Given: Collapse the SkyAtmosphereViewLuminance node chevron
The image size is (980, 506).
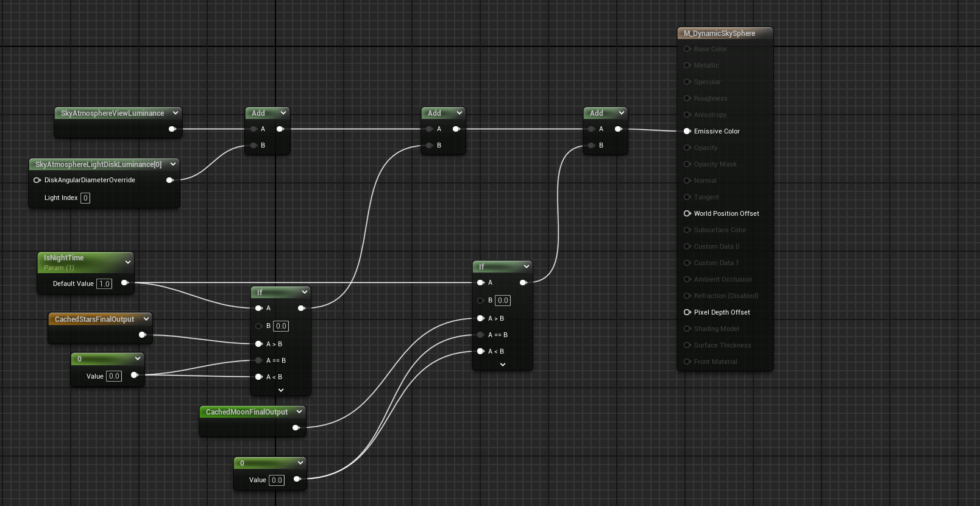Looking at the screenshot, I should coord(176,113).
